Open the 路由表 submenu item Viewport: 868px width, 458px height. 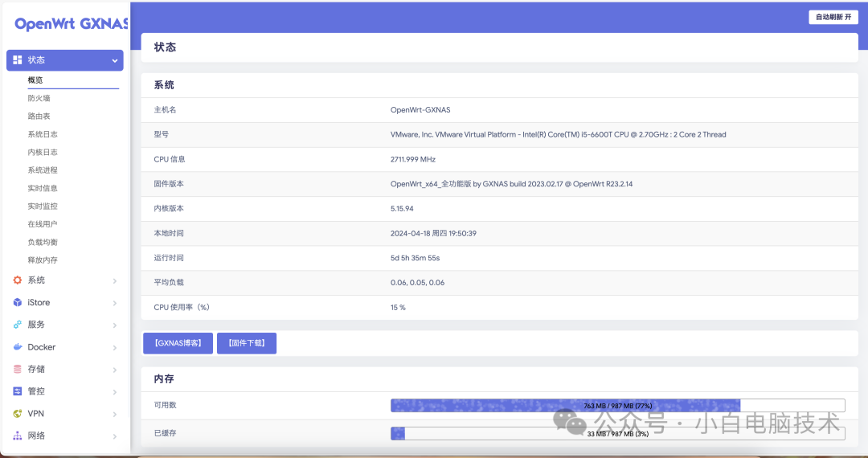click(39, 117)
